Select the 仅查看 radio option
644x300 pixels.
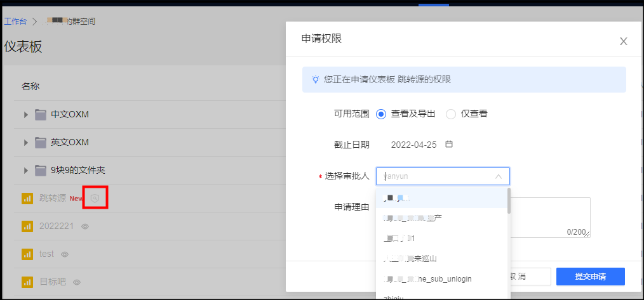[451, 114]
